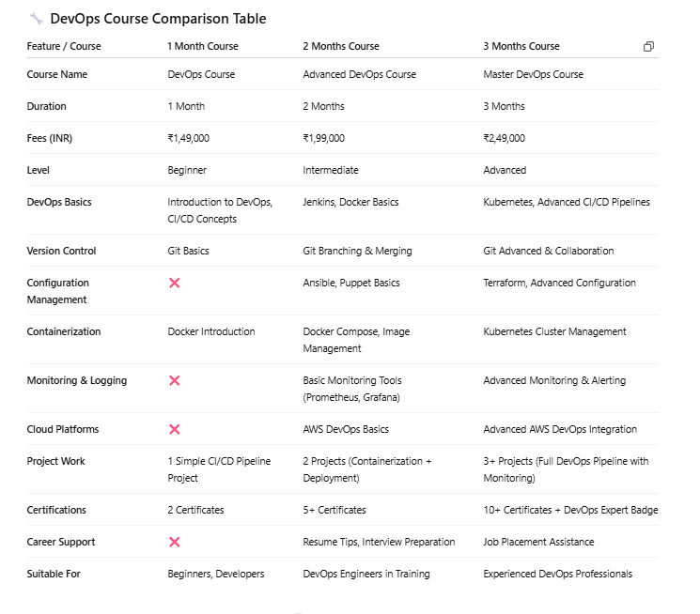
Task: Click the "1 Month Course" column header
Action: pyautogui.click(x=203, y=46)
